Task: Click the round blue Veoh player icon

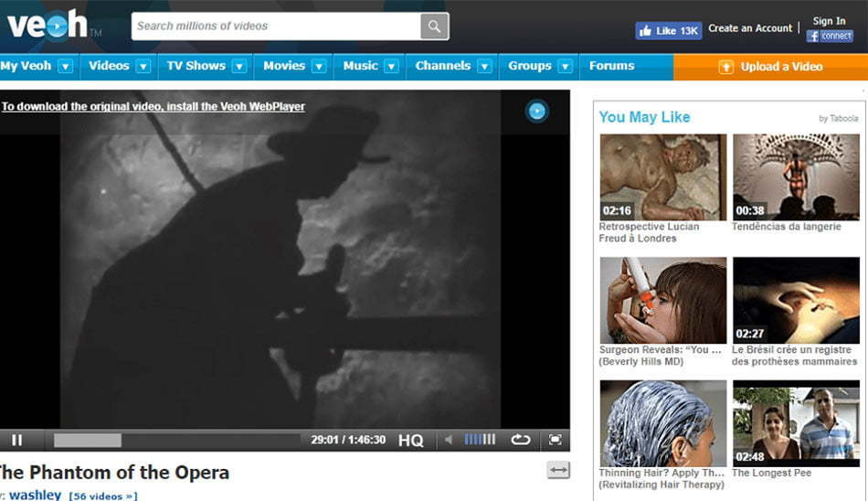Action: click(536, 111)
